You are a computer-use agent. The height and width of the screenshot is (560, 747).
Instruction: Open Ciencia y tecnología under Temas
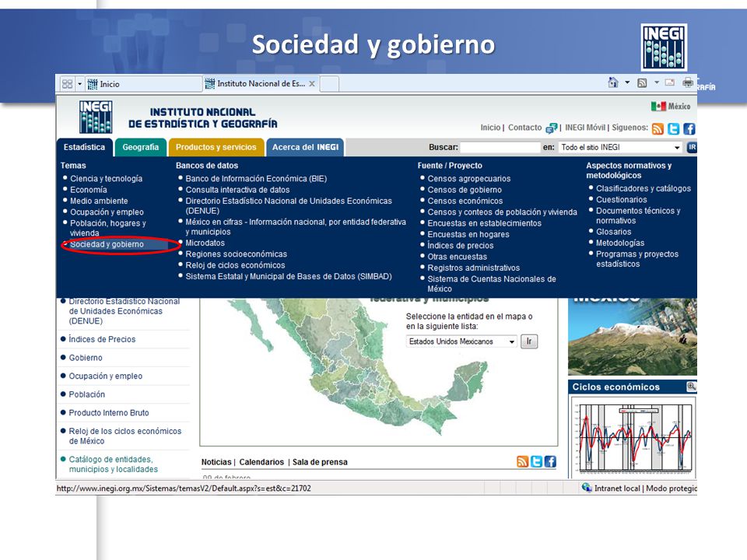(x=107, y=179)
